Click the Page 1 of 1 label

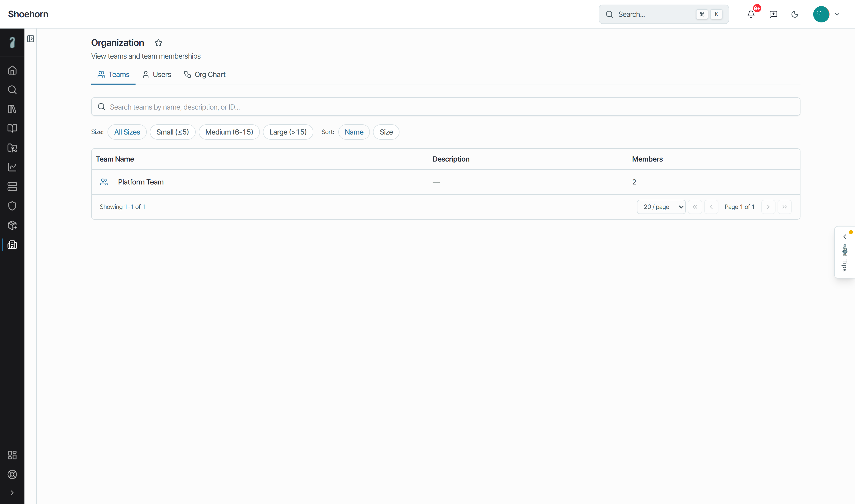739,207
